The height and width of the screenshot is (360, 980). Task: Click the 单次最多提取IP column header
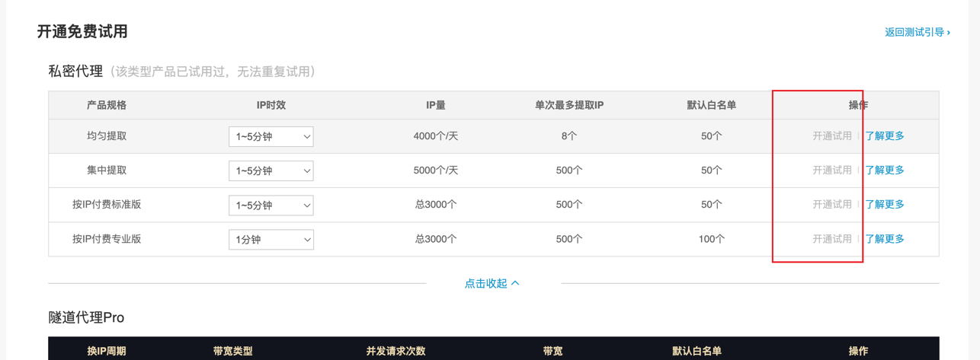(x=568, y=105)
